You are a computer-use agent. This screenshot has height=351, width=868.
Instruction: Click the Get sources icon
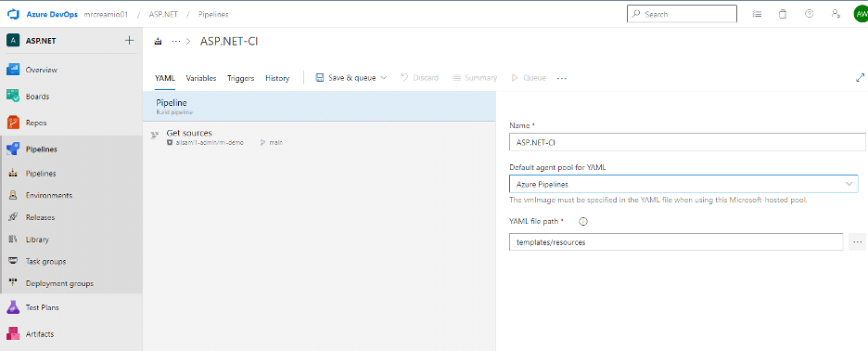coord(155,135)
